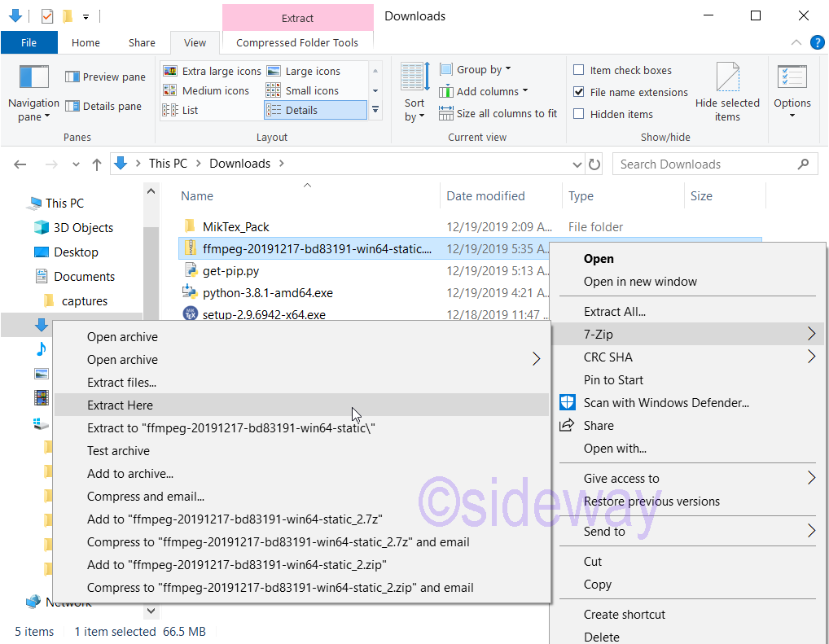Image resolution: width=829 pixels, height=644 pixels.
Task: Open folder Options
Action: [x=792, y=91]
